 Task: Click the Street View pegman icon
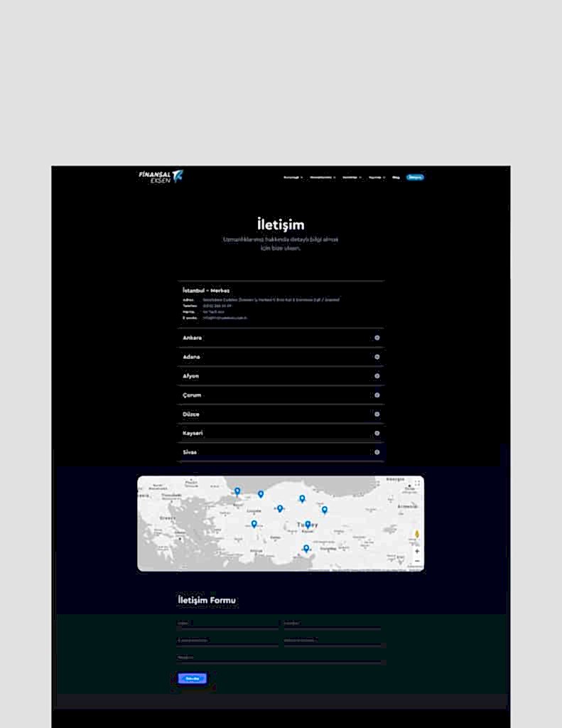[x=417, y=535]
